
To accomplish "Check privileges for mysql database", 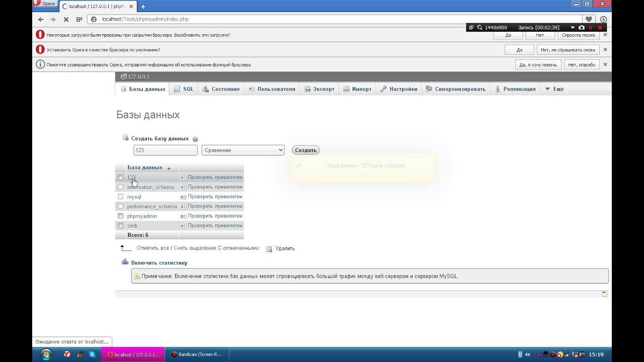I will coord(215,197).
